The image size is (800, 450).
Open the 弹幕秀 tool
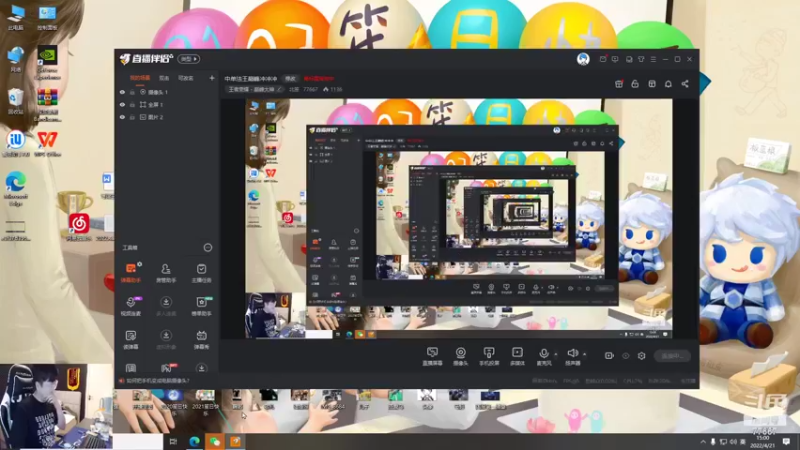[x=202, y=339]
